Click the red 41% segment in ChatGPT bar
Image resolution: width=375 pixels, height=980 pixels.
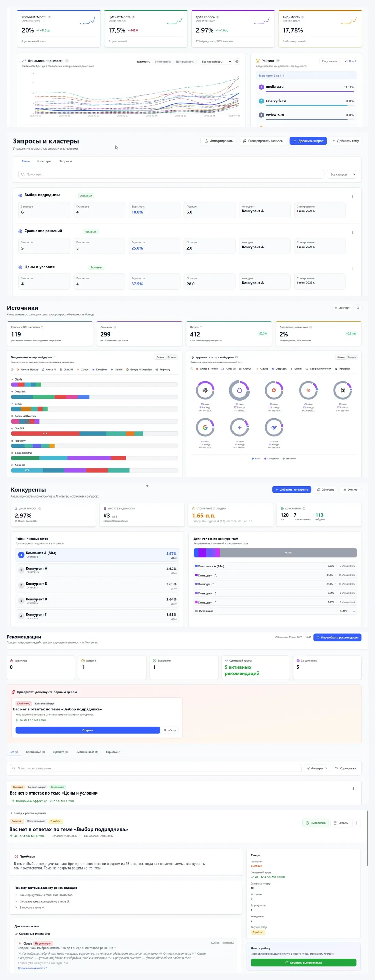point(45,434)
